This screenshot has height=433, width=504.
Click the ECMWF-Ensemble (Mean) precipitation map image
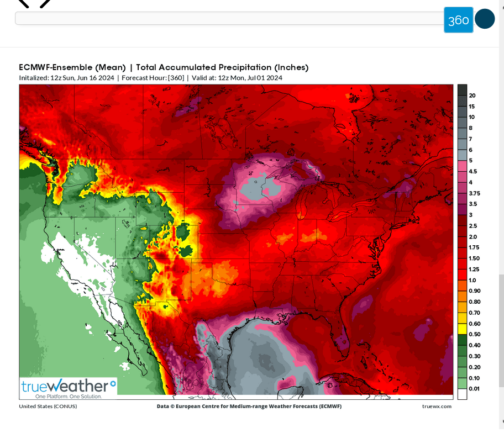(237, 242)
